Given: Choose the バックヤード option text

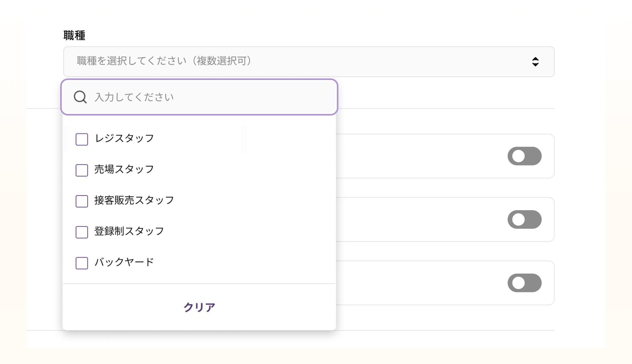Looking at the screenshot, I should coord(124,262).
